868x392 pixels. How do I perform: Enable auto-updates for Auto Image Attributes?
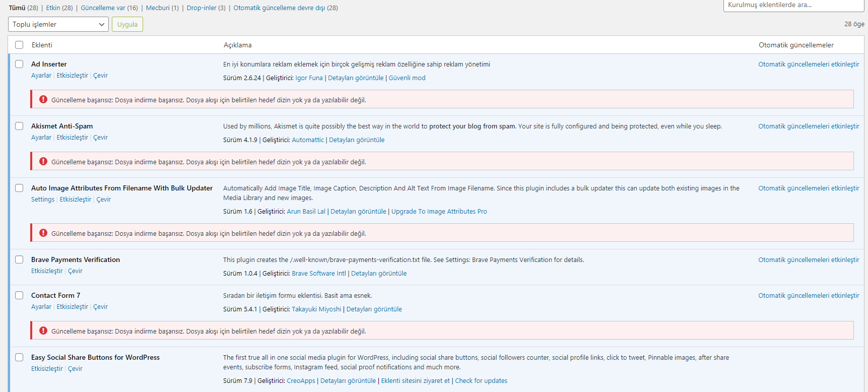pos(809,188)
